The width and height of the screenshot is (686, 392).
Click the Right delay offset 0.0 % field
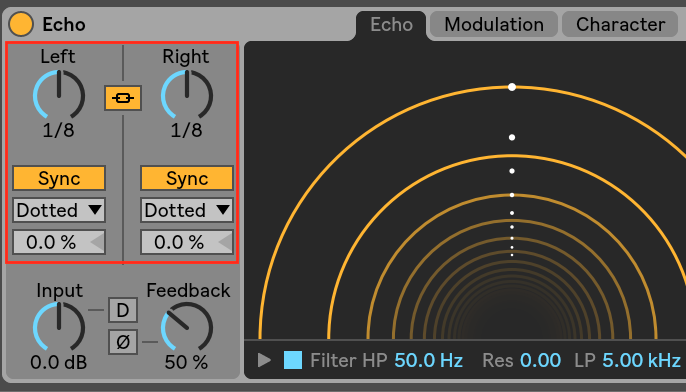pos(187,242)
